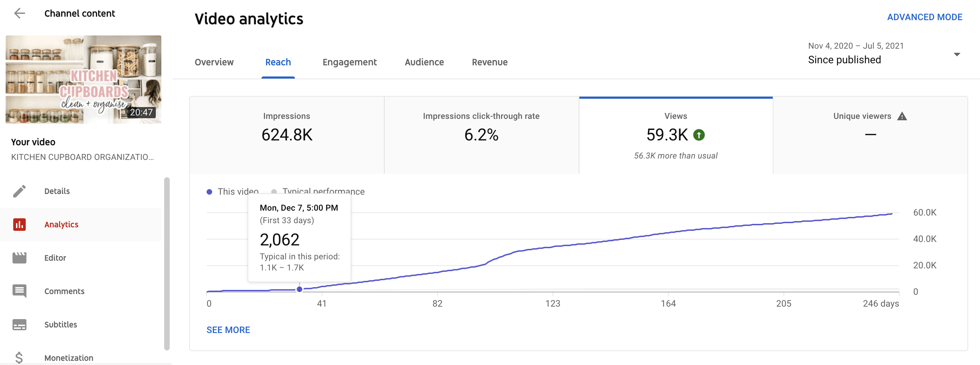Viewport: 980px width, 365px height.
Task: Click the kitchen cupboards video thumbnail
Action: (83, 80)
